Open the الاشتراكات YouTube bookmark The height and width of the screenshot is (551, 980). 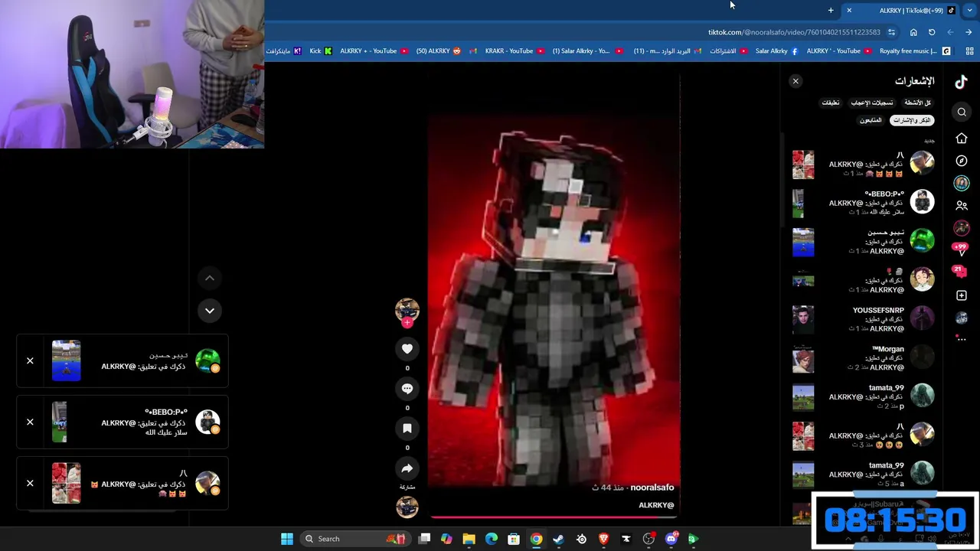[x=729, y=51]
